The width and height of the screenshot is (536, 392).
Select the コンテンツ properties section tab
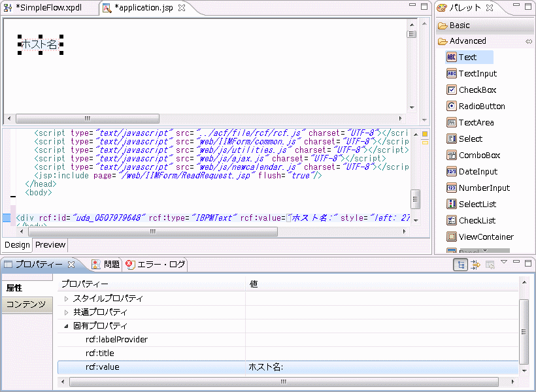27,304
